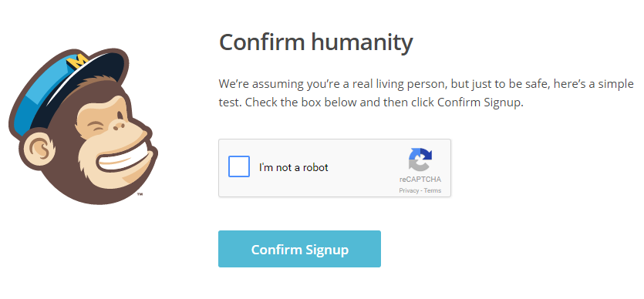The image size is (644, 299).
Task: Click "Confirm Signup" words in the instructions
Action: (x=479, y=102)
